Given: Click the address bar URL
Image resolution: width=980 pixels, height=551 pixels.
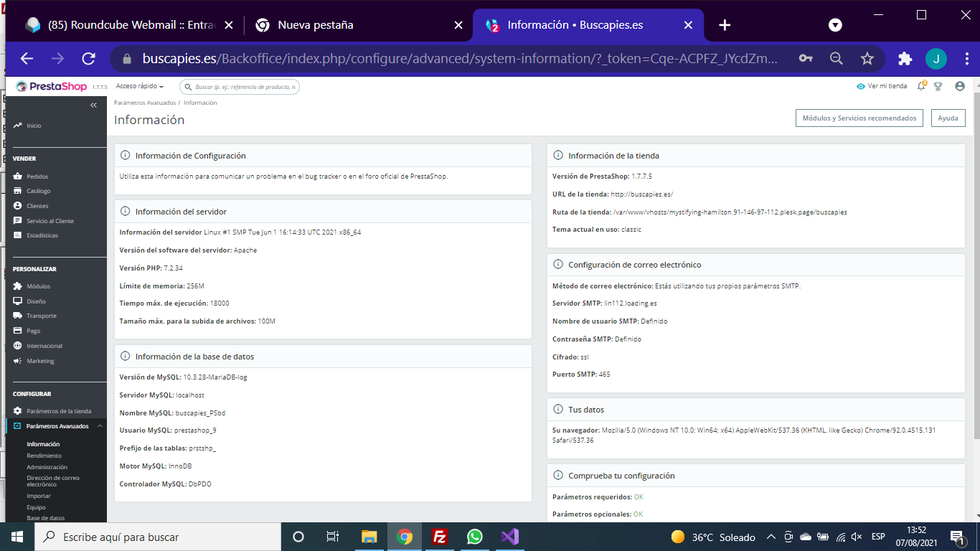Looking at the screenshot, I should [x=459, y=59].
